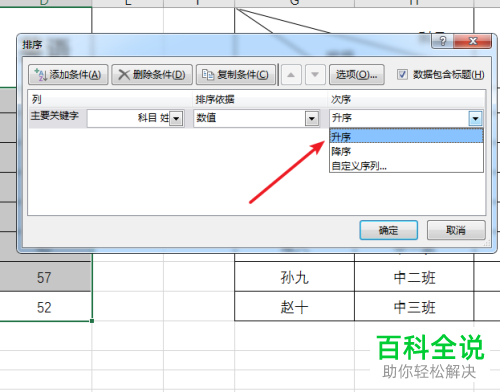This screenshot has height=392, width=500.
Task: Select the cell containing 孙九
Action: pyautogui.click(x=295, y=277)
